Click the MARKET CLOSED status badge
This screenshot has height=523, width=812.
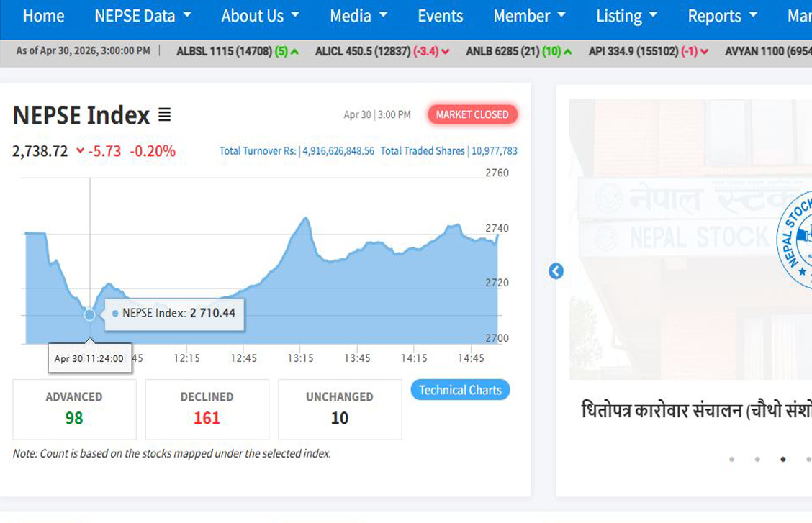472,114
